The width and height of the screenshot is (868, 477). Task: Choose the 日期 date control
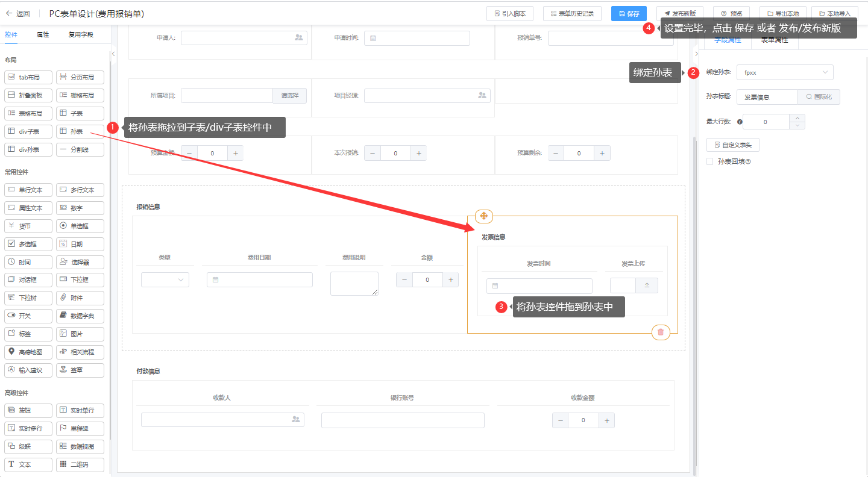(80, 244)
